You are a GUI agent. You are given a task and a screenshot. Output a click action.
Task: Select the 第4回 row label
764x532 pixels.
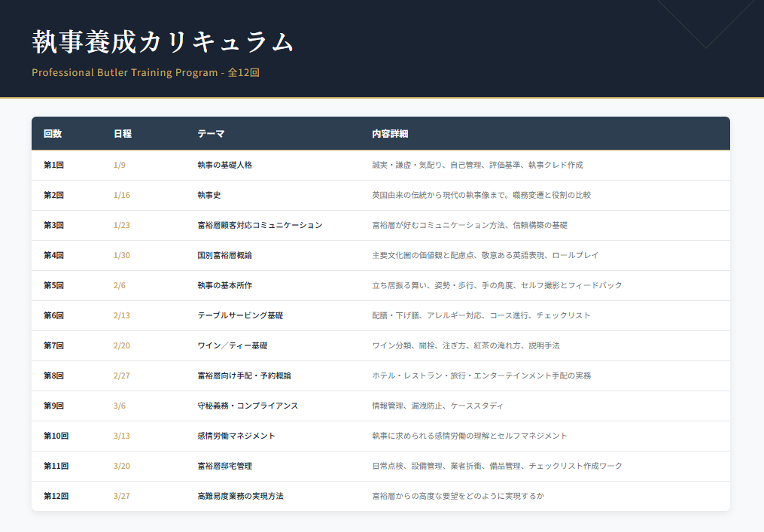coord(53,255)
